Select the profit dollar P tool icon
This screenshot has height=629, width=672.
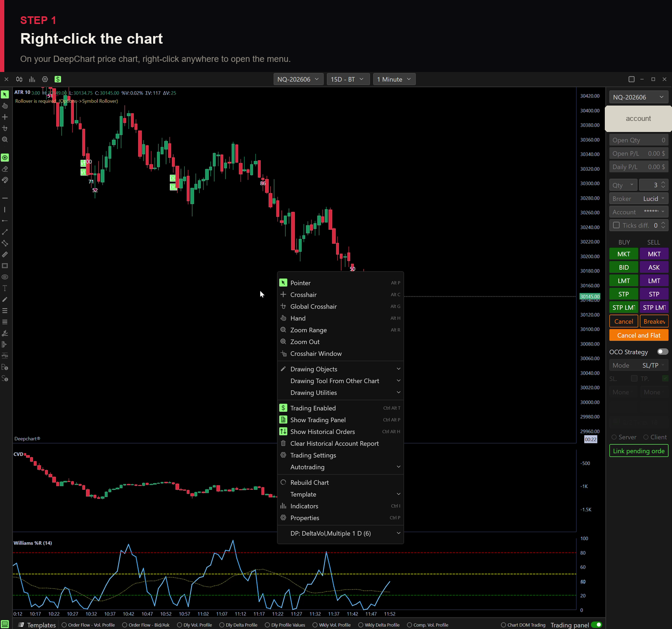coord(5,367)
